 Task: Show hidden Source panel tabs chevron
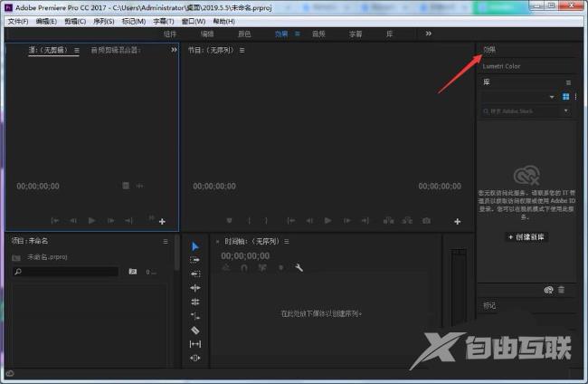(174, 50)
